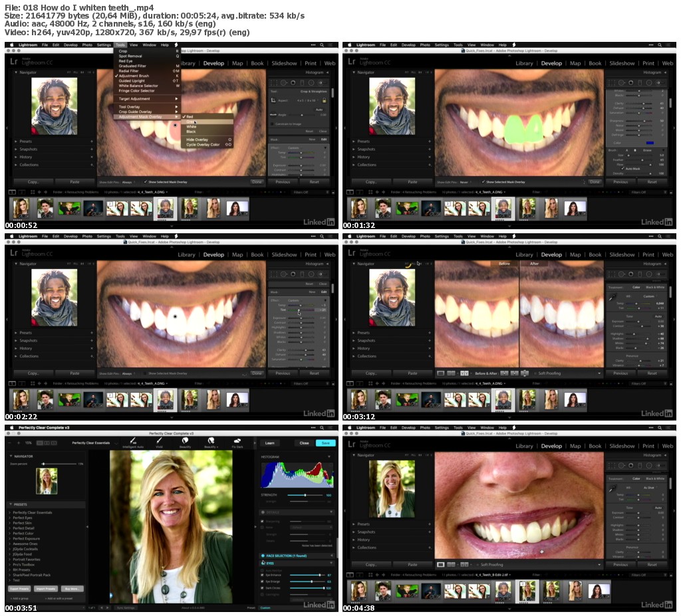Viewport: 681px width, 616px height.
Task: Pick White Balance eyedropper in 00:03:12 frame
Action: (x=613, y=297)
